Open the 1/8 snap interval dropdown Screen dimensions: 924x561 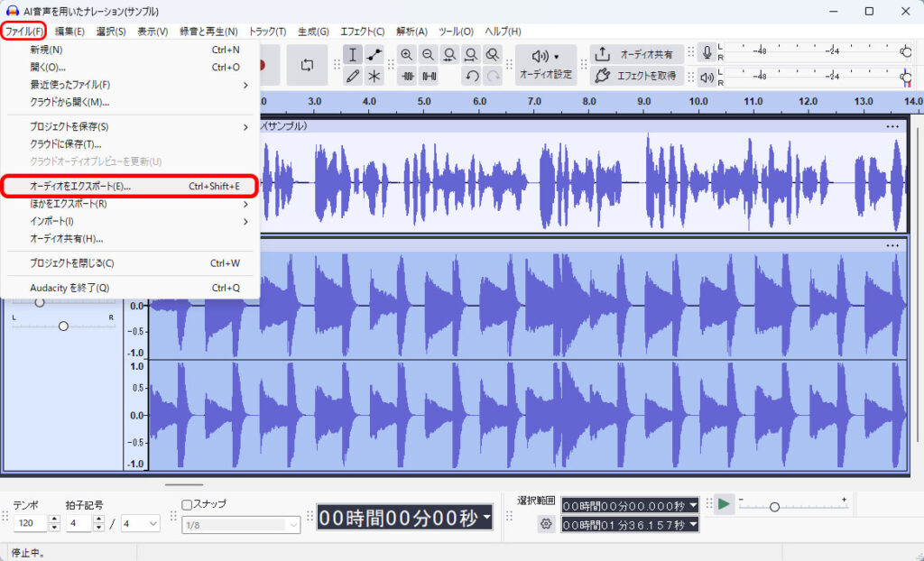[x=241, y=524]
